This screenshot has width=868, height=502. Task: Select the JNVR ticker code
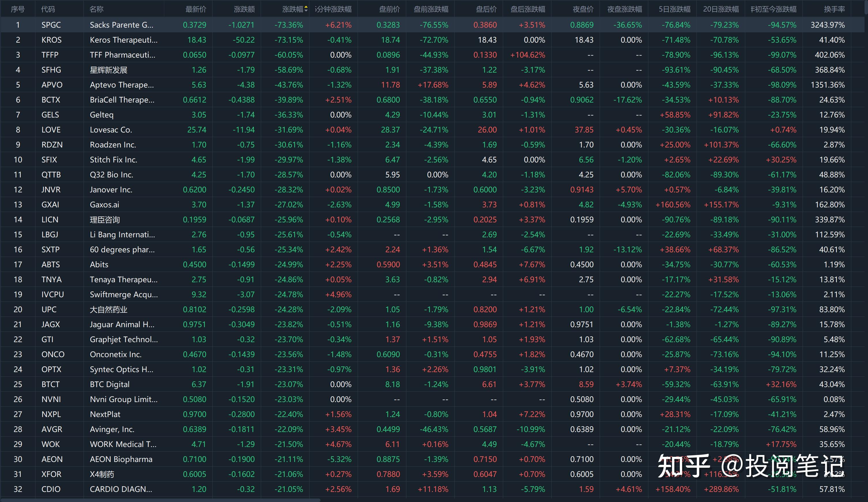(x=51, y=190)
